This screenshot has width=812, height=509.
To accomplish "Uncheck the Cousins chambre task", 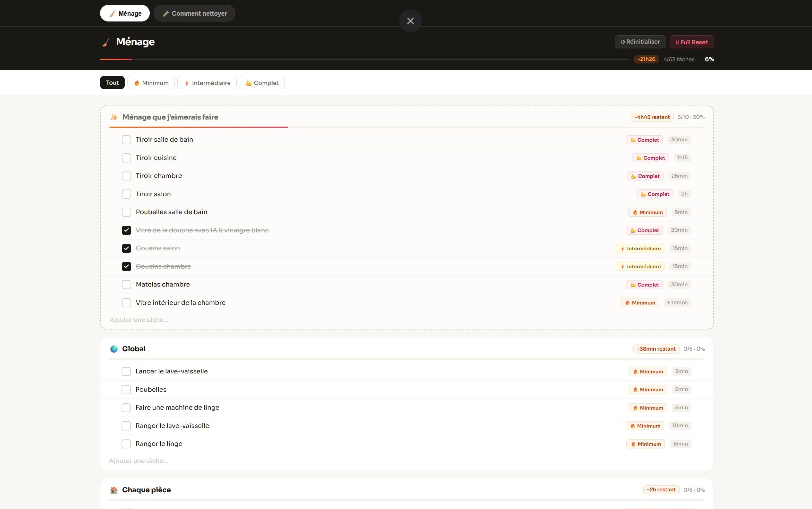I will point(126,266).
